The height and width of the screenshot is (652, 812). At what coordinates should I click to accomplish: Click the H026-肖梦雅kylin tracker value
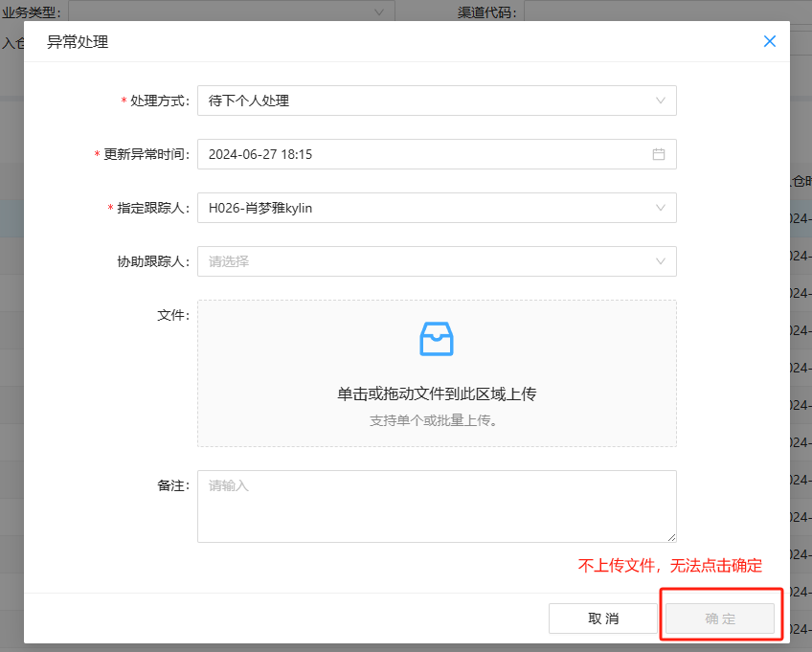click(x=260, y=208)
